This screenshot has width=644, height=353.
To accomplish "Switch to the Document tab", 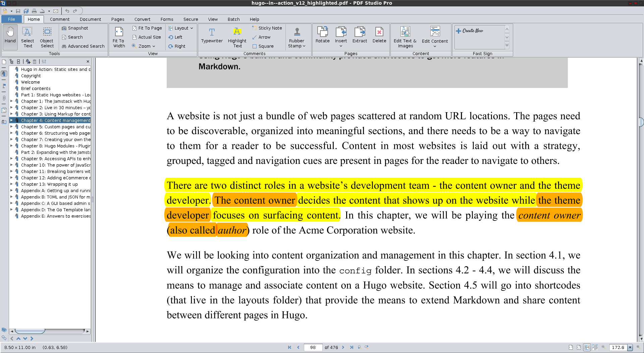I will 90,19.
